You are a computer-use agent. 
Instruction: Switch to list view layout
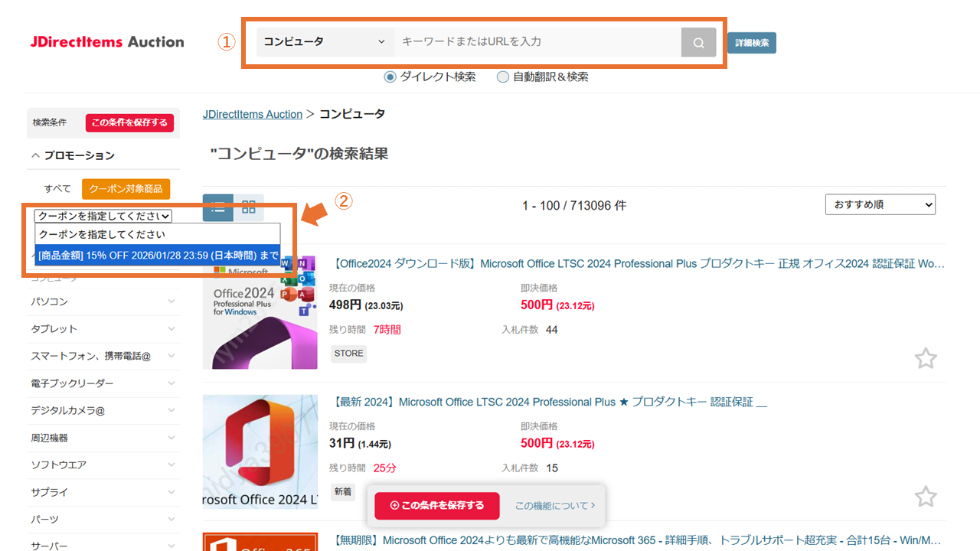pyautogui.click(x=218, y=207)
